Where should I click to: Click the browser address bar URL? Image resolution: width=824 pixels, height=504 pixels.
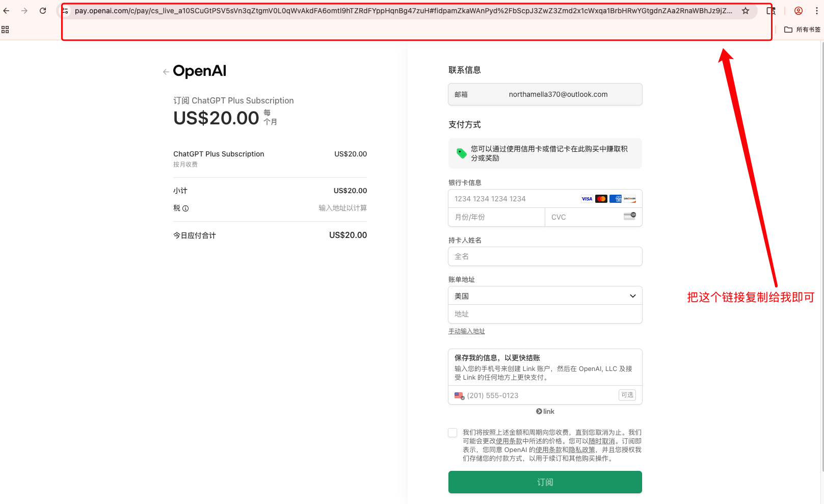tap(403, 11)
